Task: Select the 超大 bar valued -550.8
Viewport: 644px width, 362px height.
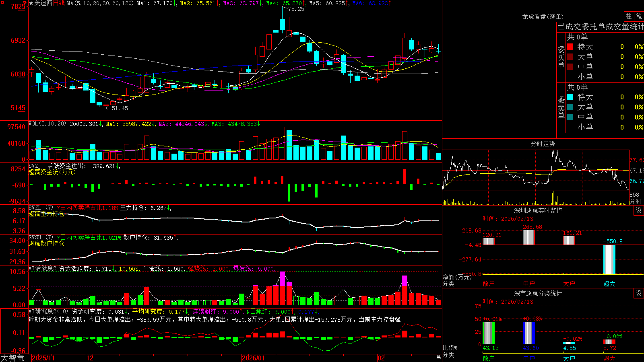Action: [x=609, y=259]
